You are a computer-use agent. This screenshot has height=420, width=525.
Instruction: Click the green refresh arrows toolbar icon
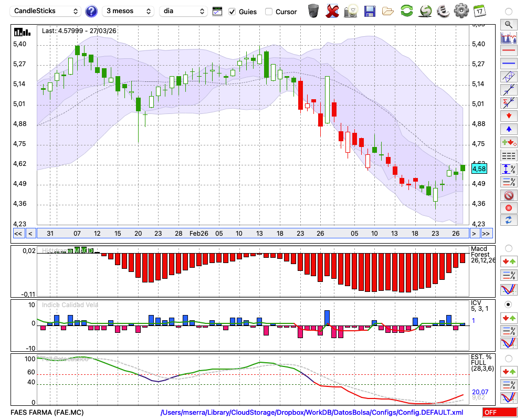(406, 10)
